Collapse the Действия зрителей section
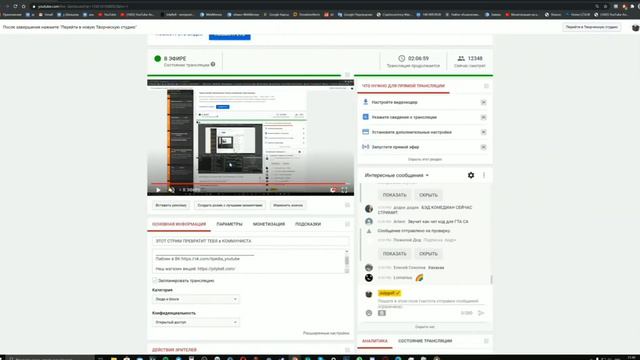 tap(347, 350)
